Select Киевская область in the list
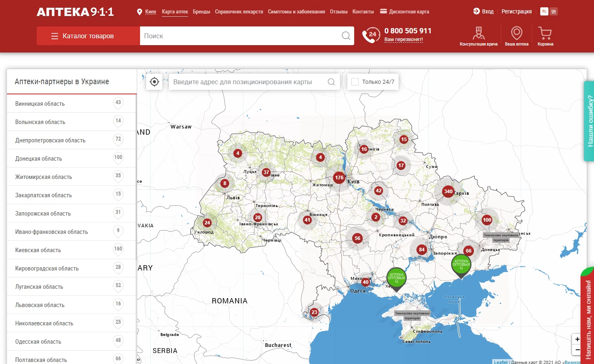 click(71, 250)
